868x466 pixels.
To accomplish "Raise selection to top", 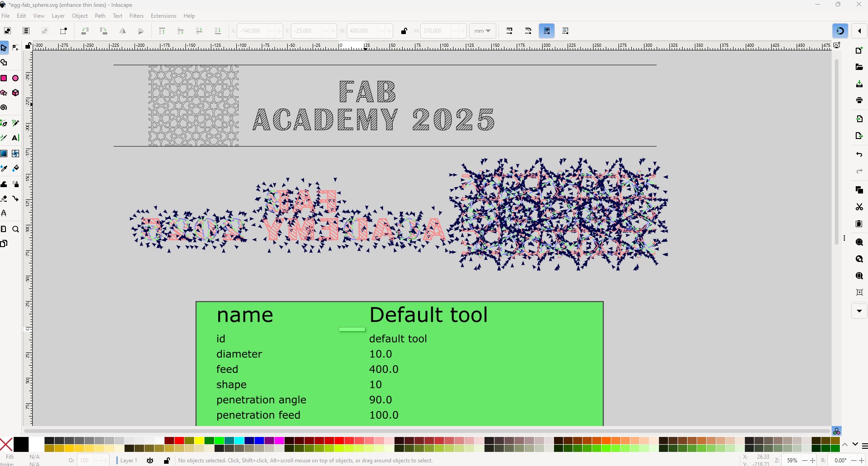I will click(162, 31).
